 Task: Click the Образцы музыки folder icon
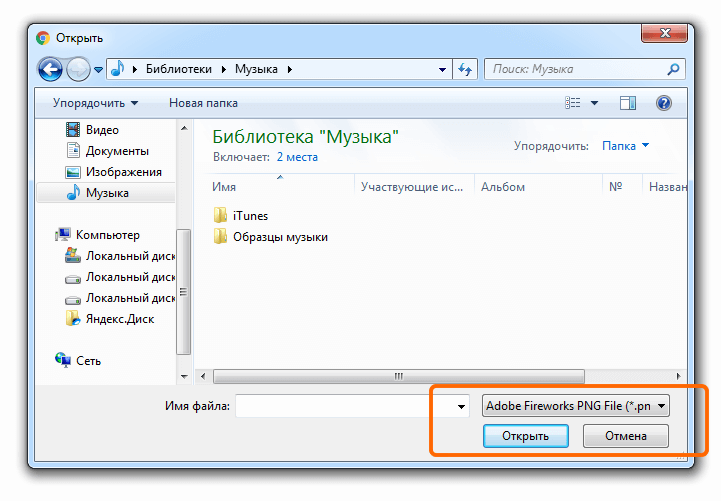coord(220,236)
